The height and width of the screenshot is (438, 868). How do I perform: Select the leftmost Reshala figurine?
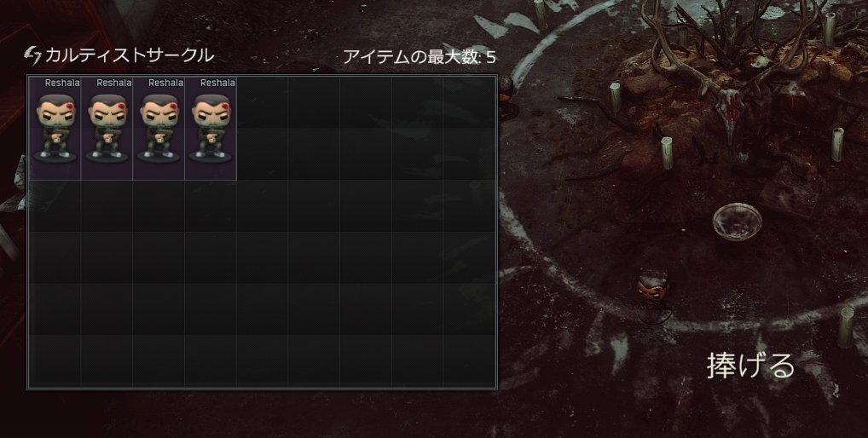coord(55,129)
